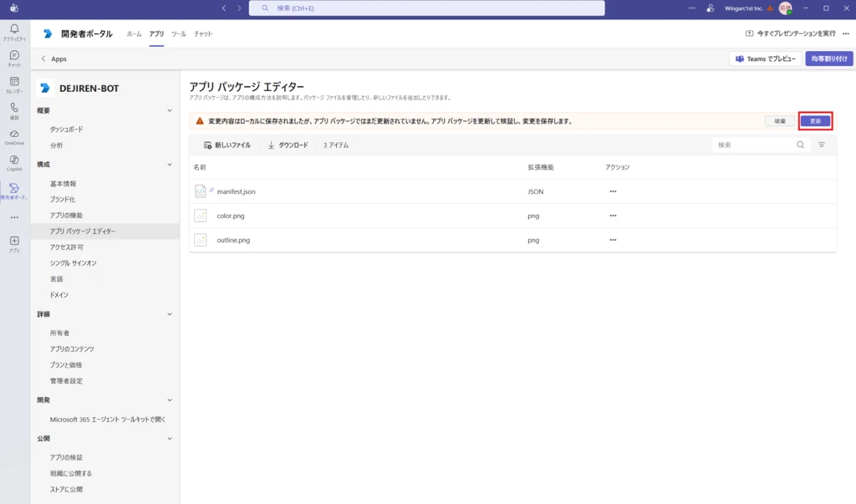Screen dimensions: 856x504
Task: Click the 更新 button
Action: pos(815,121)
